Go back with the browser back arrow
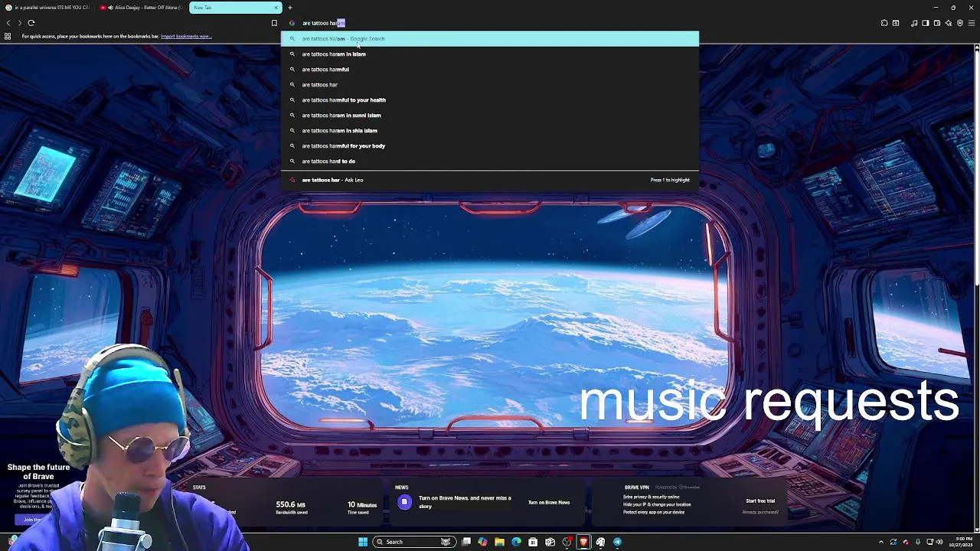 tap(8, 23)
